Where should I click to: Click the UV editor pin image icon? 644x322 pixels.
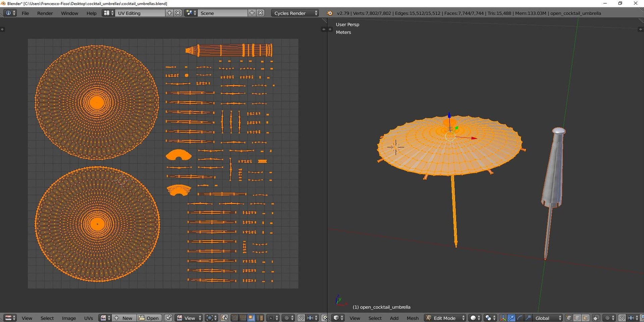click(x=168, y=318)
